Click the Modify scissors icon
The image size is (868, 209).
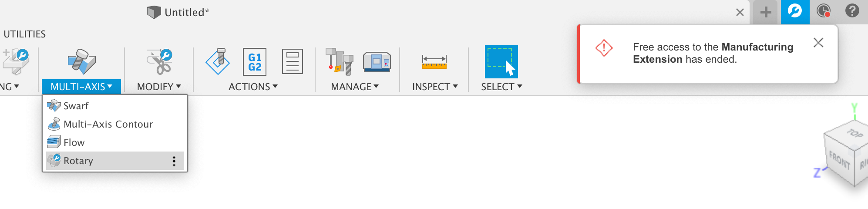click(x=159, y=61)
